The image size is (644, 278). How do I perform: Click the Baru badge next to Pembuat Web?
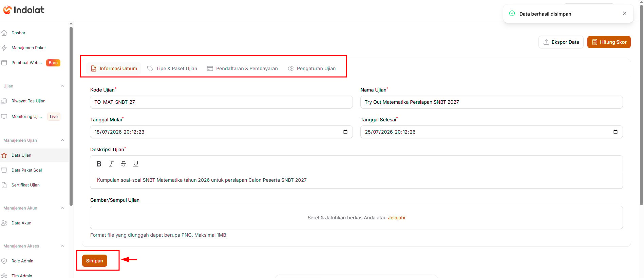coord(53,63)
